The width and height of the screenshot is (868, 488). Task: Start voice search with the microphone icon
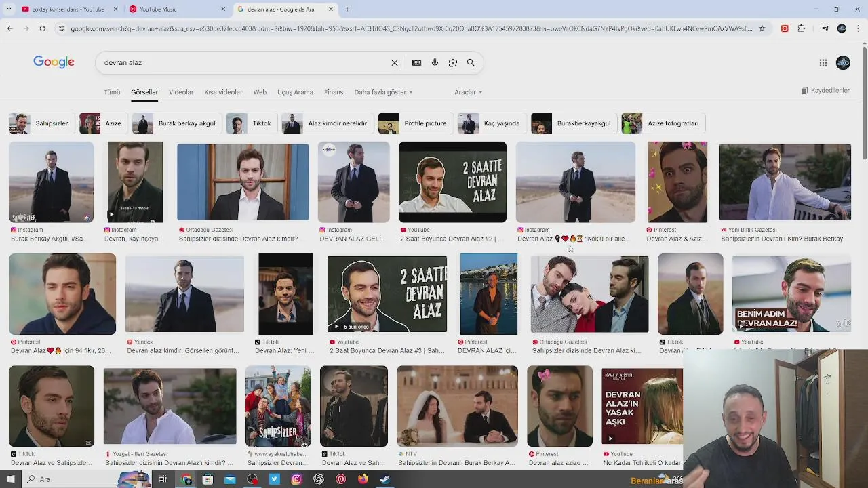pos(435,62)
